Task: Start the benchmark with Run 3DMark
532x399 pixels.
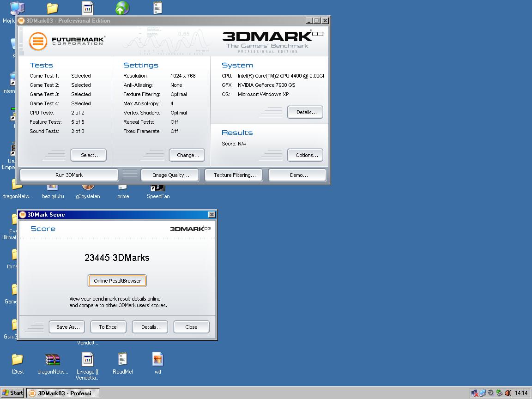Action: click(x=69, y=175)
